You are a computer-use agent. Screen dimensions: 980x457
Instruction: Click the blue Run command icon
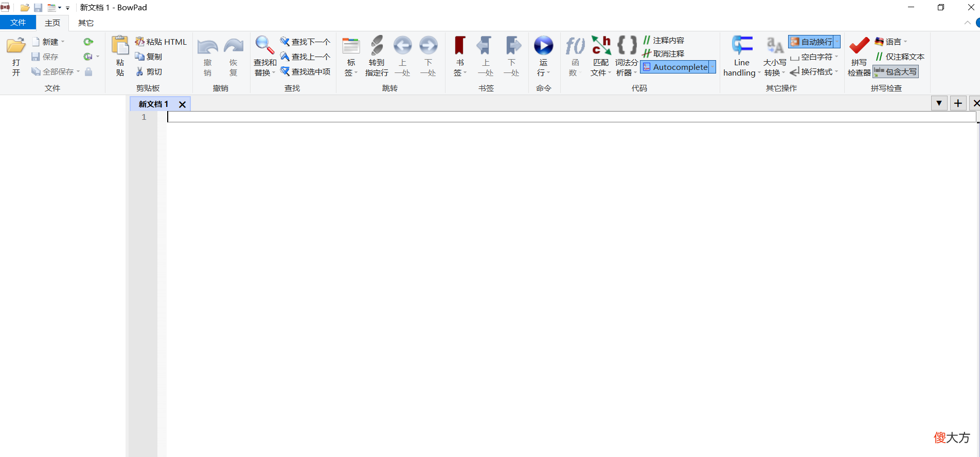click(543, 45)
